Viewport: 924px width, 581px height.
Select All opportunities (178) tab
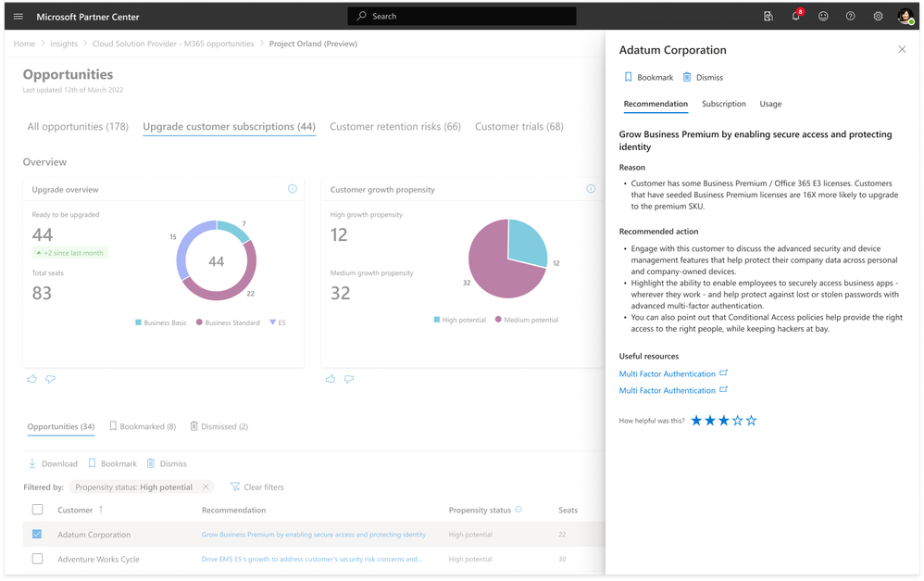point(78,126)
